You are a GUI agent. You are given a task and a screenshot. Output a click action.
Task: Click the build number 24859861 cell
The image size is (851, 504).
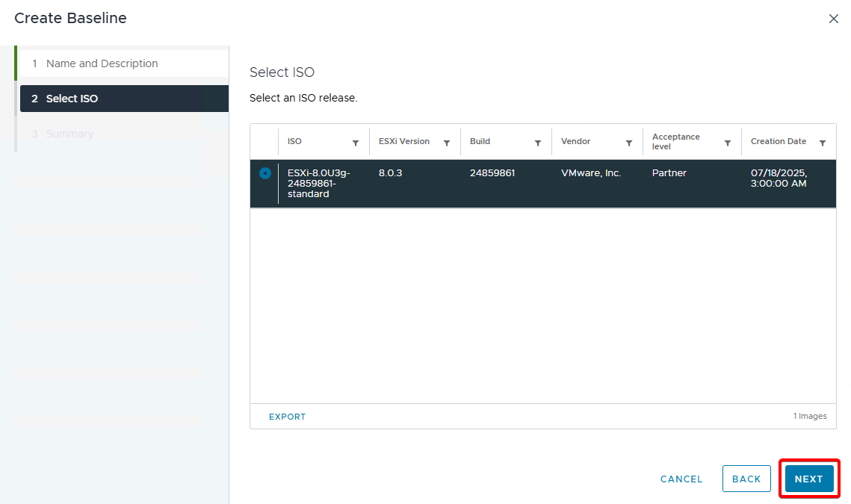[x=492, y=173]
